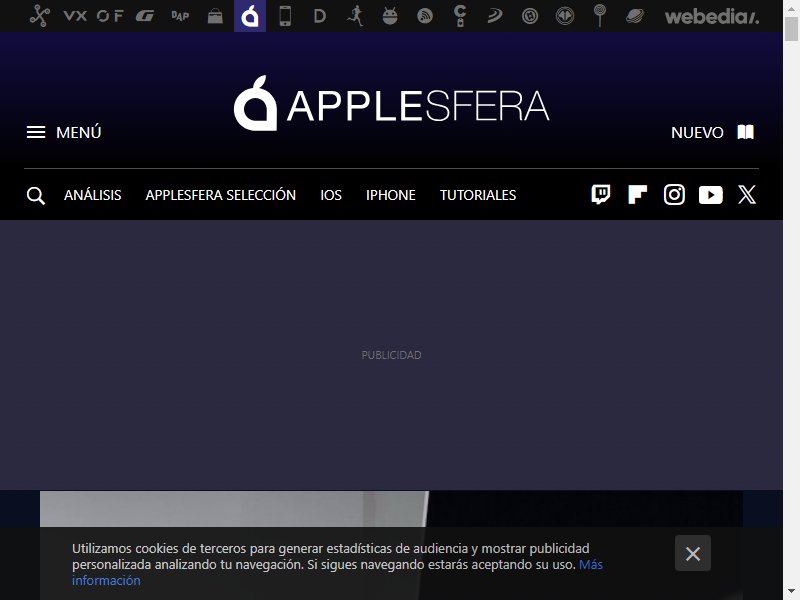Go to the IOS section

click(x=331, y=195)
